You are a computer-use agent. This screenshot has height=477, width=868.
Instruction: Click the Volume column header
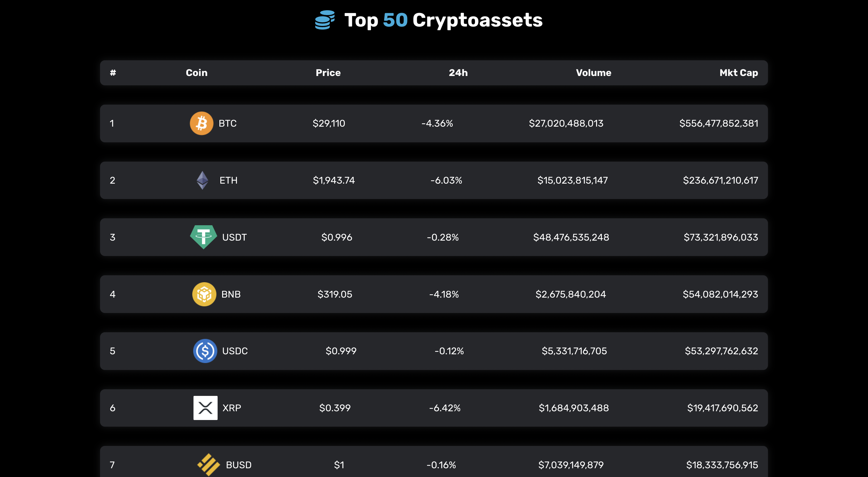[593, 72]
